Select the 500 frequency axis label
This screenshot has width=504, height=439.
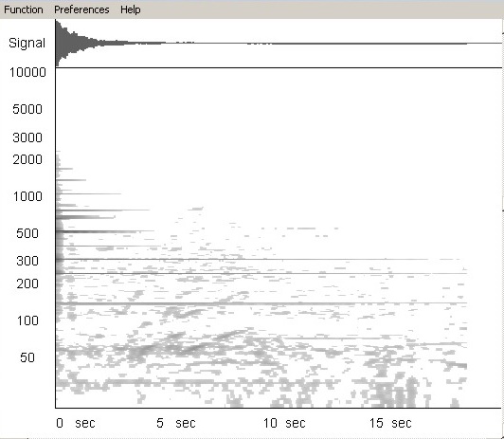pos(27,233)
